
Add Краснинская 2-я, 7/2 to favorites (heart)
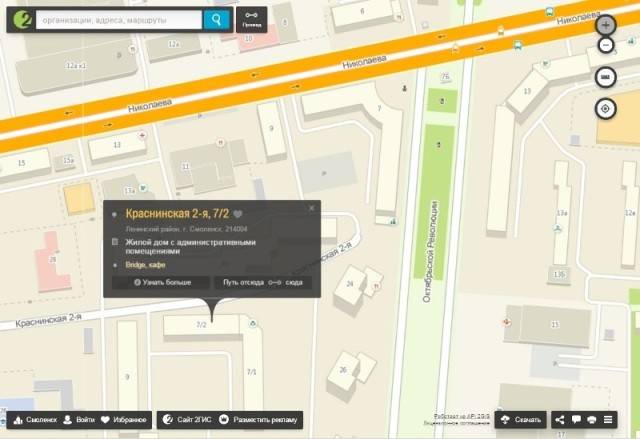(238, 214)
